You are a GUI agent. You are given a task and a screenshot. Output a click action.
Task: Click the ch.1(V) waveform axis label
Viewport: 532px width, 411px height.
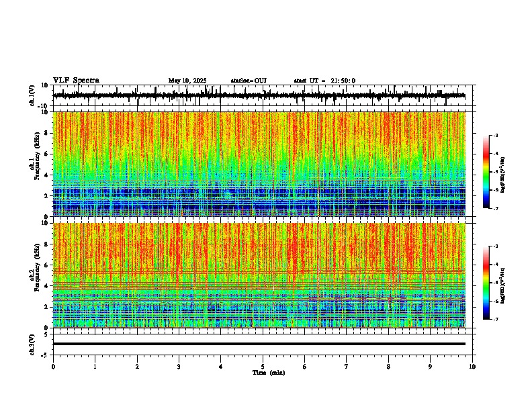[32, 95]
